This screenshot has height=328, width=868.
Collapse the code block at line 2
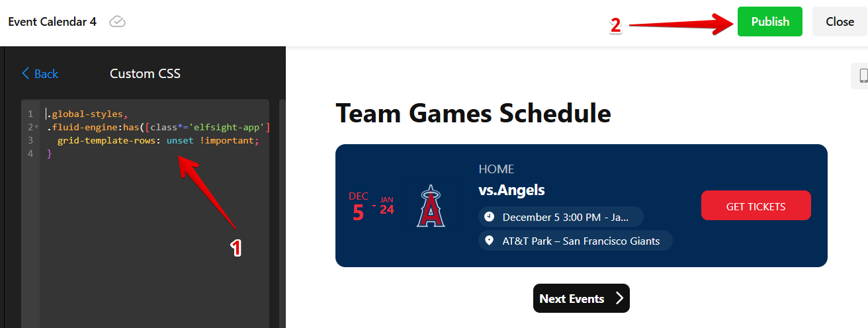(x=36, y=128)
